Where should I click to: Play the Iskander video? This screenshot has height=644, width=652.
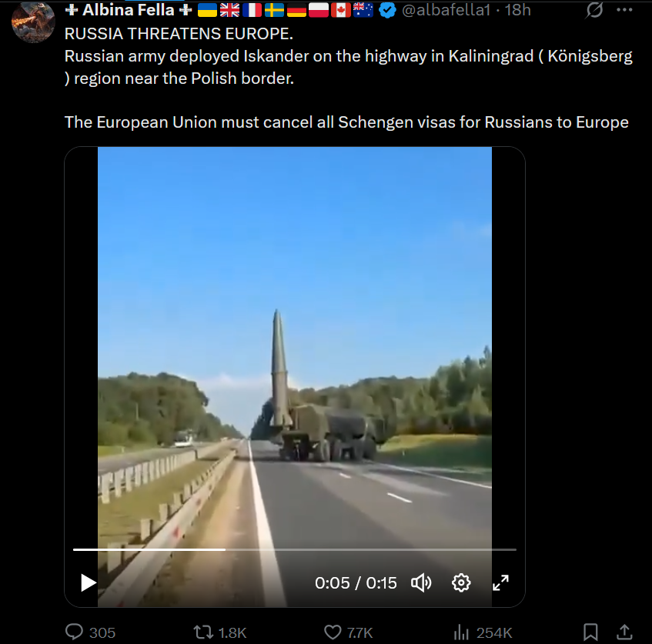[89, 582]
